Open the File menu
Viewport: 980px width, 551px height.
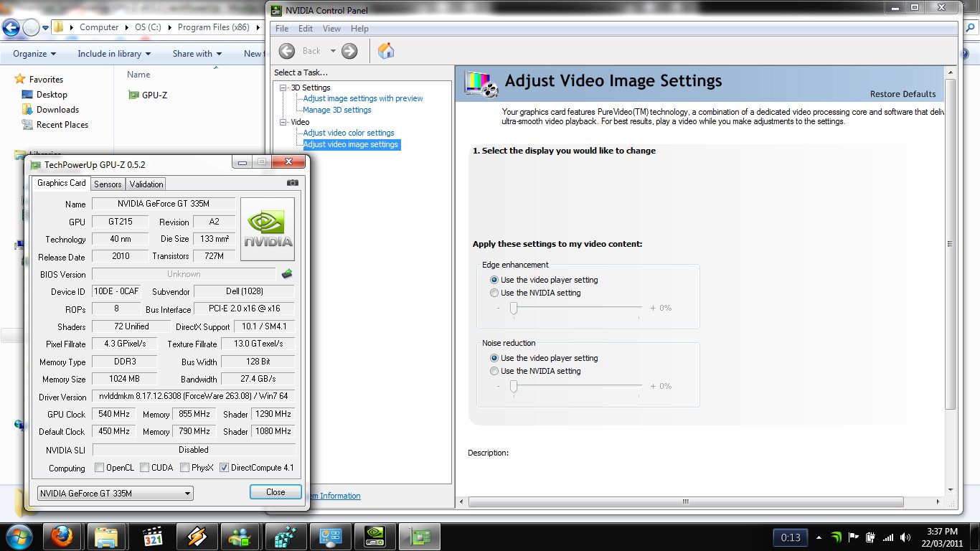282,29
